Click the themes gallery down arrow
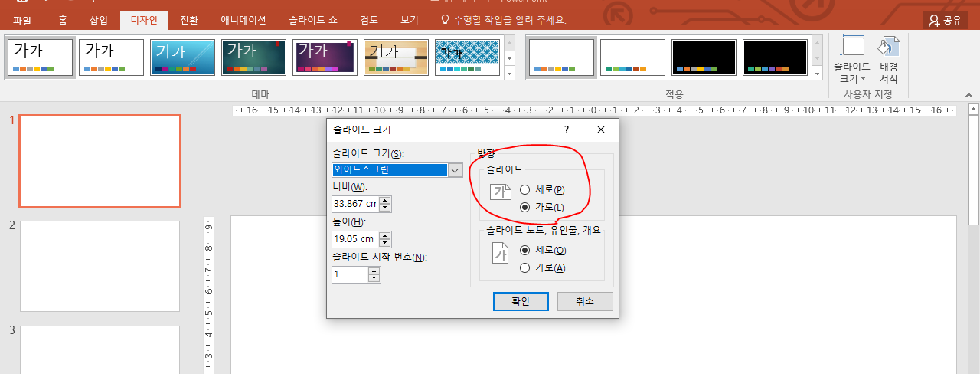The height and width of the screenshot is (374, 980). coord(510,58)
